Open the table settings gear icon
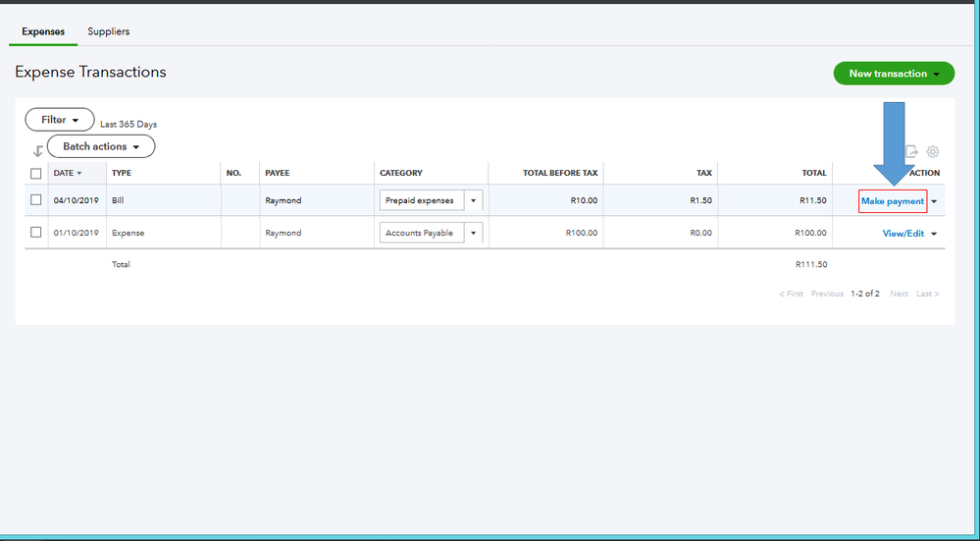 tap(933, 151)
